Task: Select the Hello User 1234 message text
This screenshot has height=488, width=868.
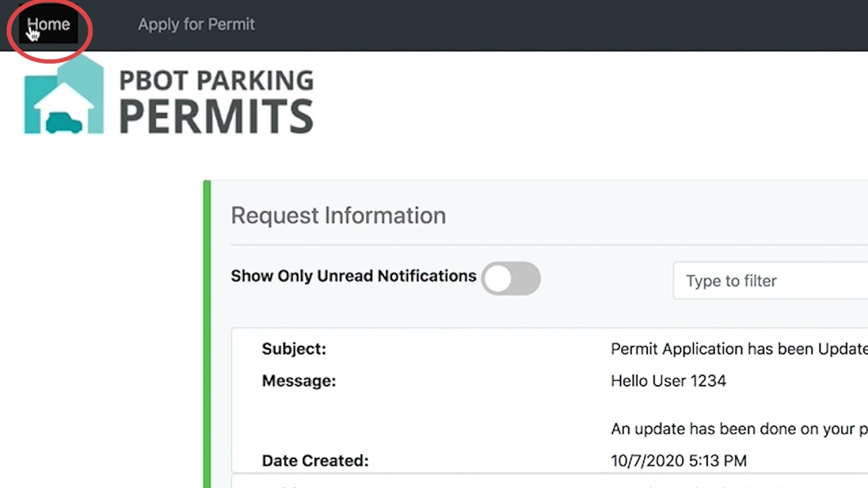Action: pyautogui.click(x=668, y=381)
